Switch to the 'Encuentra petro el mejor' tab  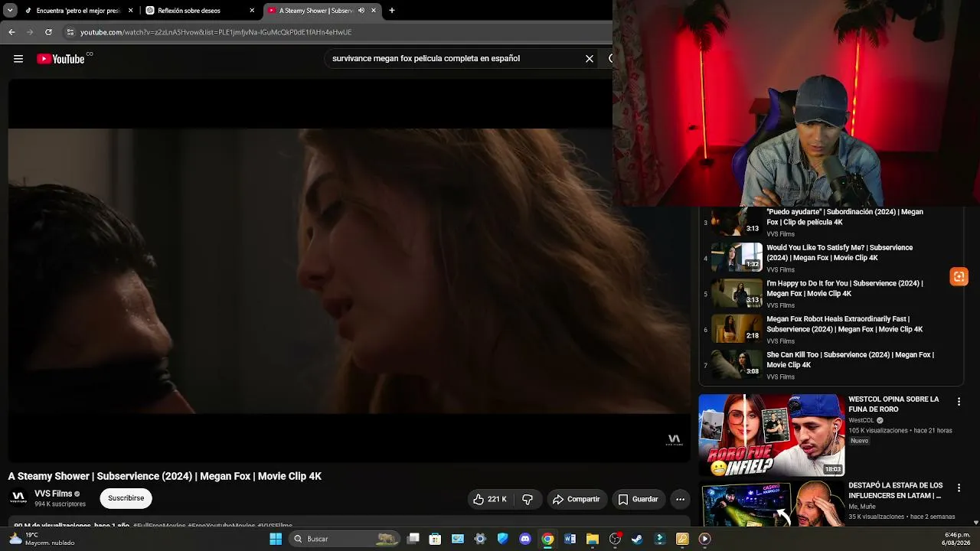point(78,11)
